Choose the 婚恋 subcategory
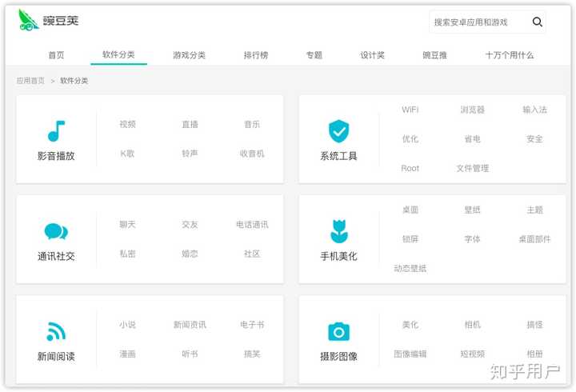 190,254
